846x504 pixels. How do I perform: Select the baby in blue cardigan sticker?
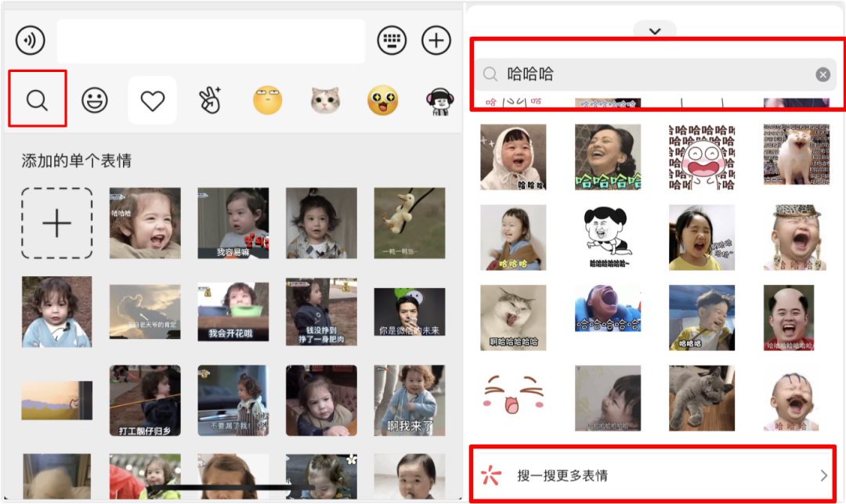point(56,311)
